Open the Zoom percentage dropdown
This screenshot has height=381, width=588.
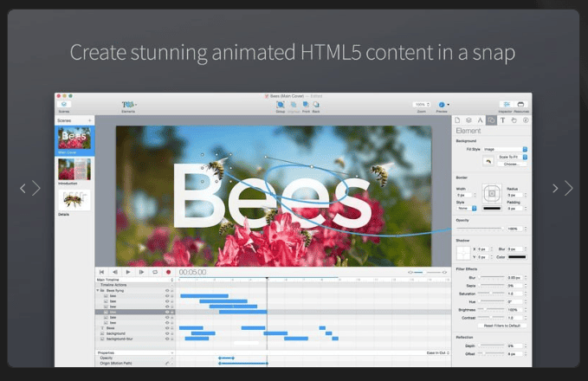pos(422,104)
